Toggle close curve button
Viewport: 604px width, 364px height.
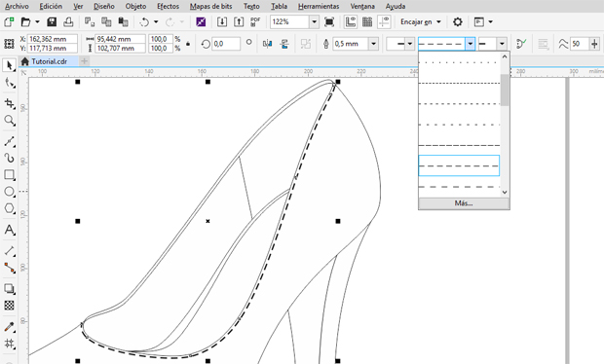pos(521,44)
